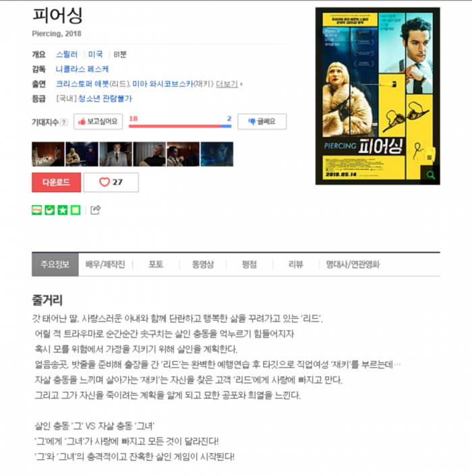Vote 글쎄요 thumbs down

tap(262, 122)
